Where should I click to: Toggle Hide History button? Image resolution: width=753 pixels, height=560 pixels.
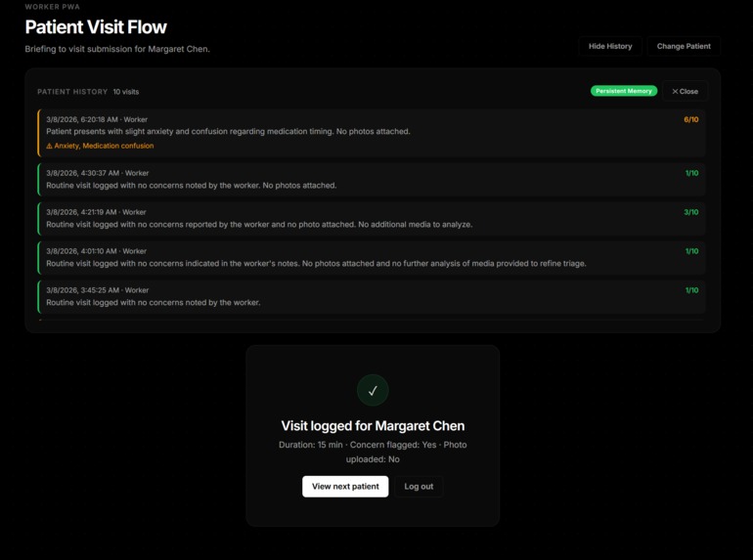coord(610,46)
